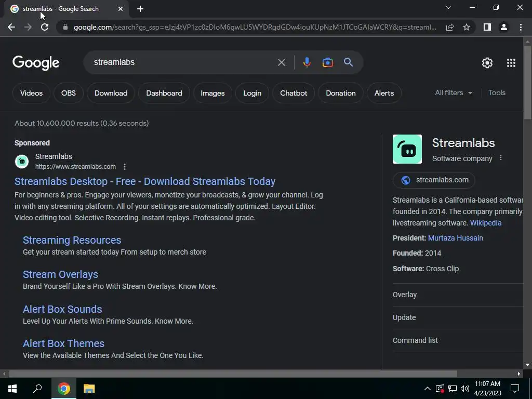Open the Murtaza Hussain president link

pyautogui.click(x=455, y=238)
